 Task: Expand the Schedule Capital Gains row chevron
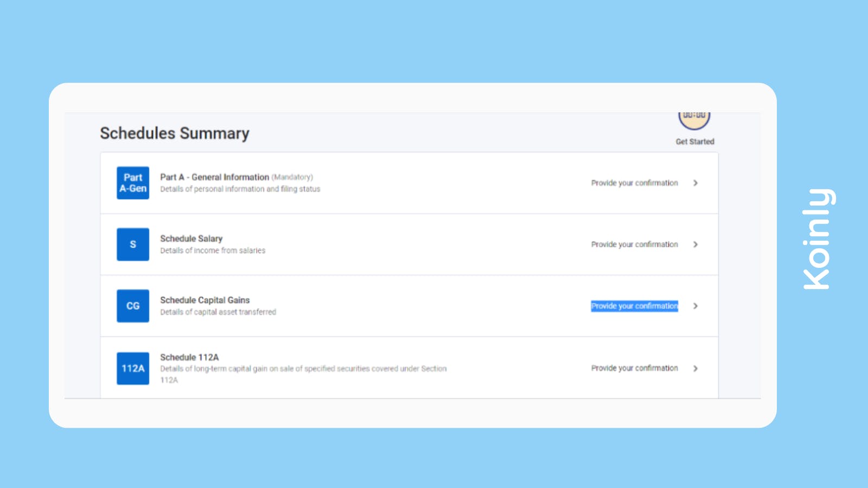pos(695,306)
